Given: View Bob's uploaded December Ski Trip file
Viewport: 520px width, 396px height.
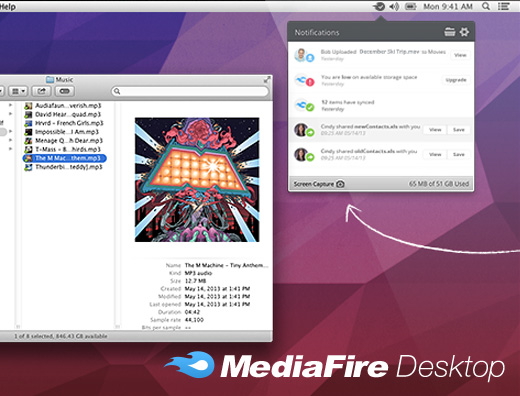Looking at the screenshot, I should [x=460, y=55].
